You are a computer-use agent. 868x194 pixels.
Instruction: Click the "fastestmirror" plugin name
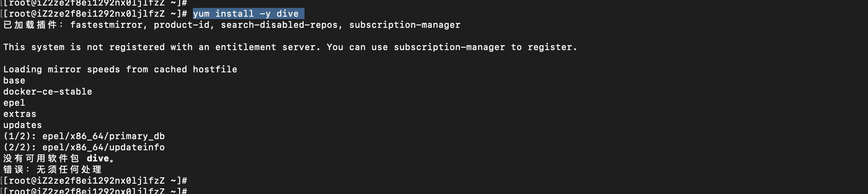click(106, 25)
